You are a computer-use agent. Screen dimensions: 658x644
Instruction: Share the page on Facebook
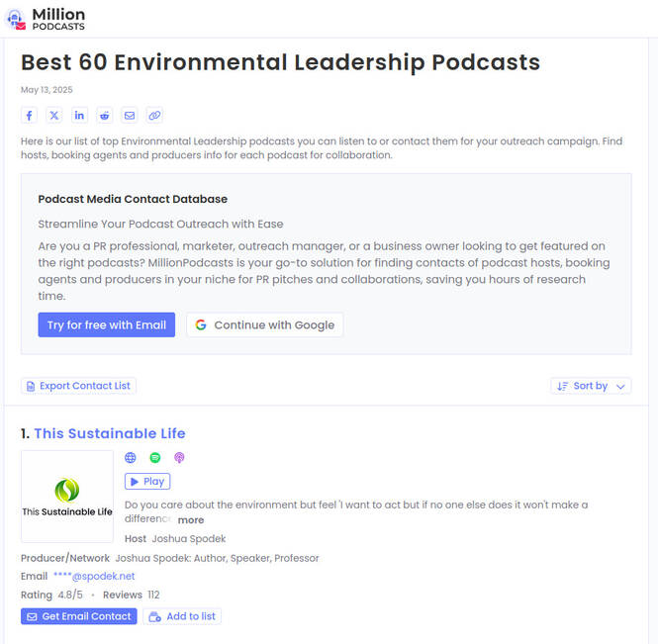click(30, 115)
